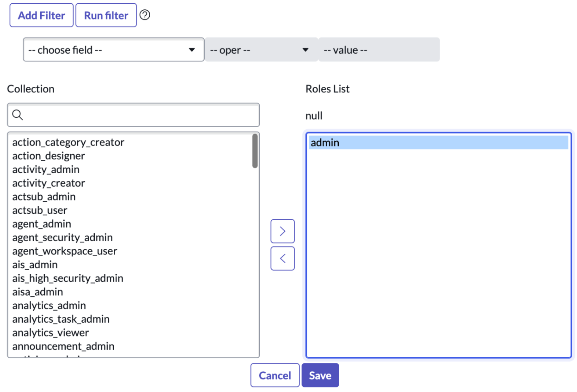The height and width of the screenshot is (392, 577).
Task: Save the roles selection
Action: 320,375
